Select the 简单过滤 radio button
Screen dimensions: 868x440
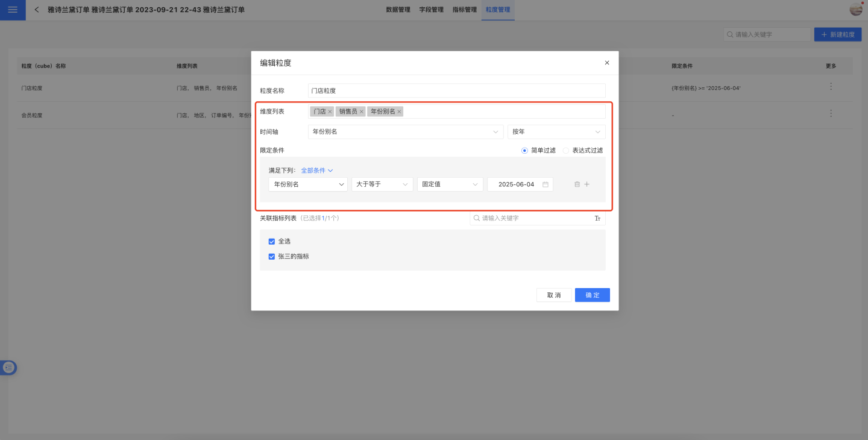(524, 150)
